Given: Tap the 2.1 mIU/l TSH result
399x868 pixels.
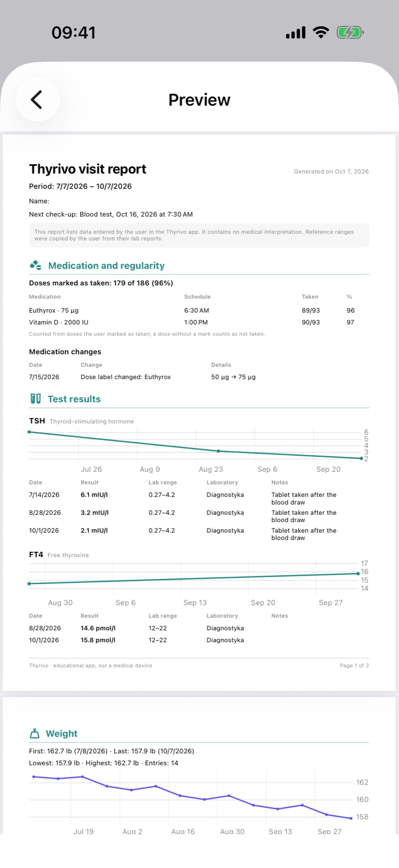Looking at the screenshot, I should click(94, 531).
